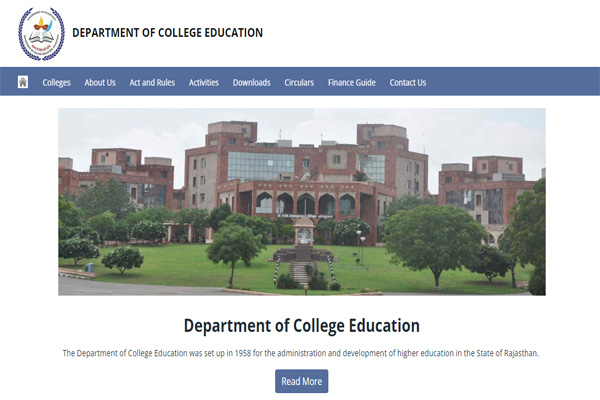Click the header title text beside the logo
The width and height of the screenshot is (600, 400).
pos(167,33)
